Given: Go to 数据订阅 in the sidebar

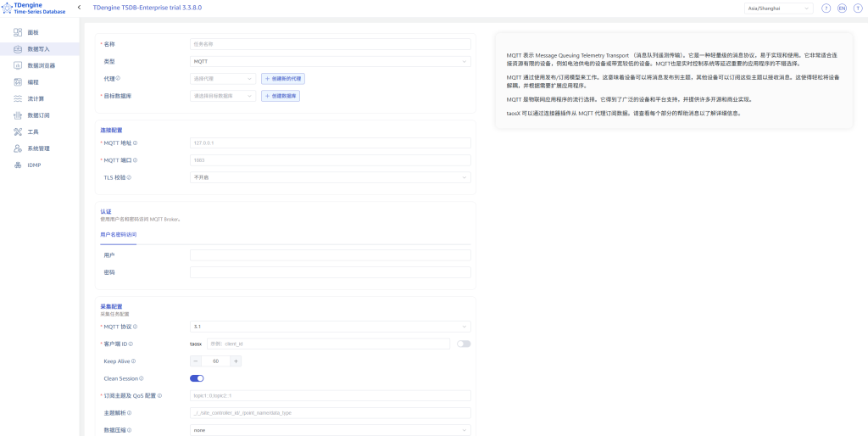Looking at the screenshot, I should click(x=40, y=115).
